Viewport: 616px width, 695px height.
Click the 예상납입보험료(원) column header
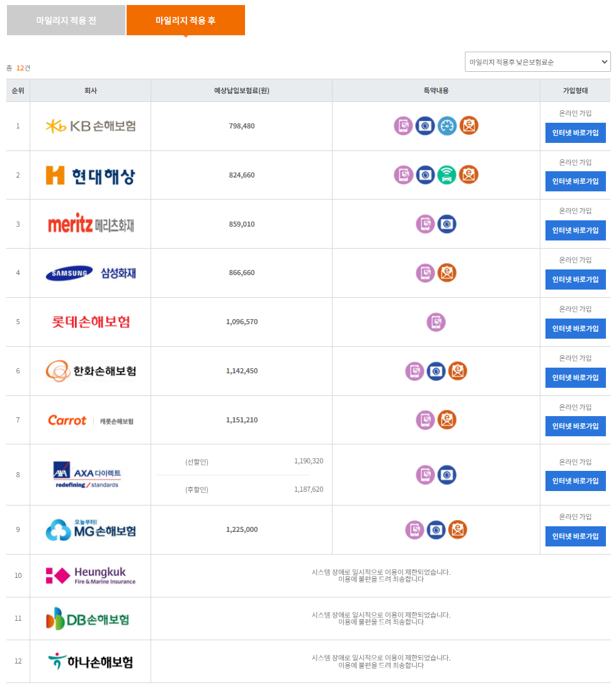(242, 91)
